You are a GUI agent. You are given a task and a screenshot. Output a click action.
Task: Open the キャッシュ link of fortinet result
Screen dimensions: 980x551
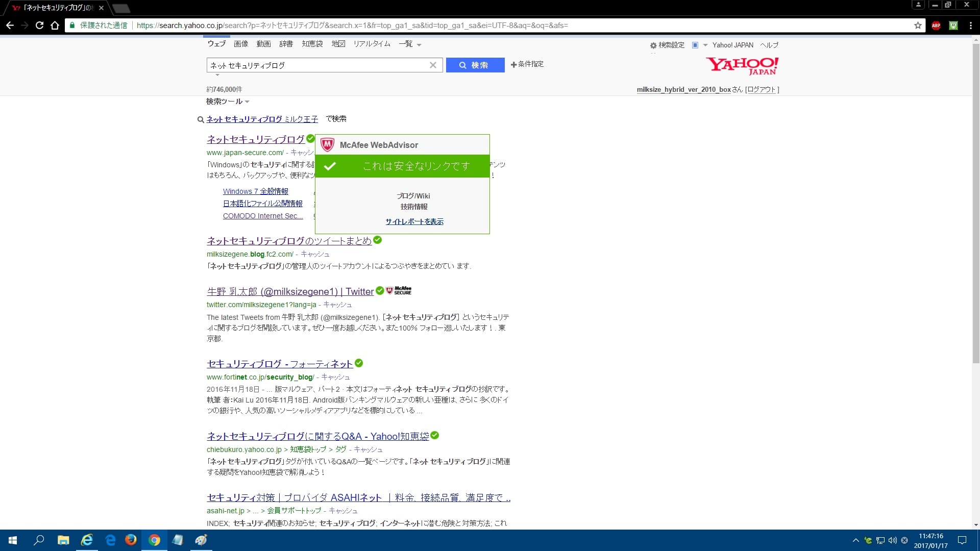(x=335, y=377)
